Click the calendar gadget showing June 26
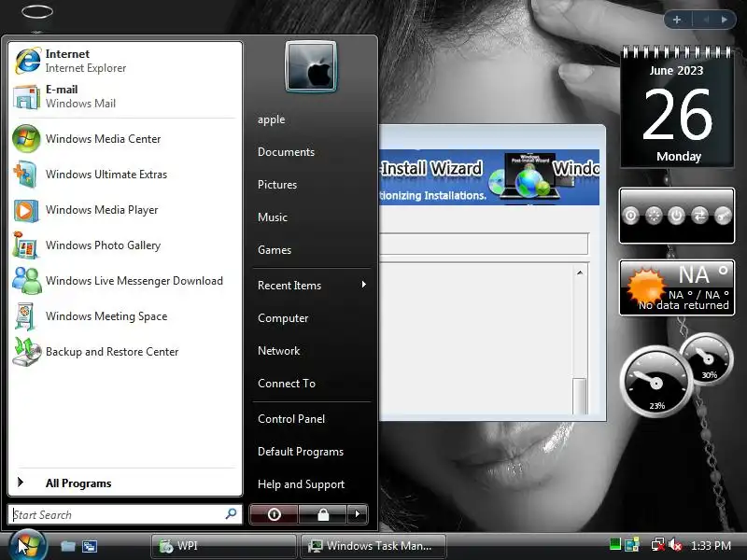 click(x=676, y=106)
